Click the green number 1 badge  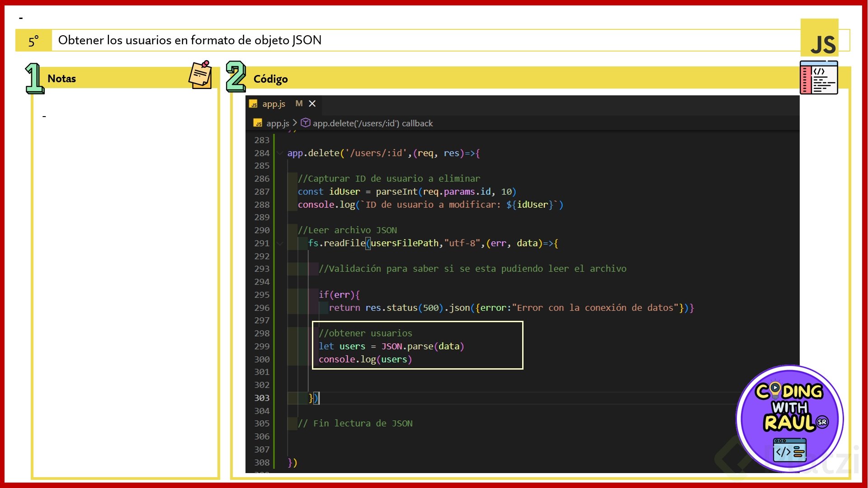(34, 78)
